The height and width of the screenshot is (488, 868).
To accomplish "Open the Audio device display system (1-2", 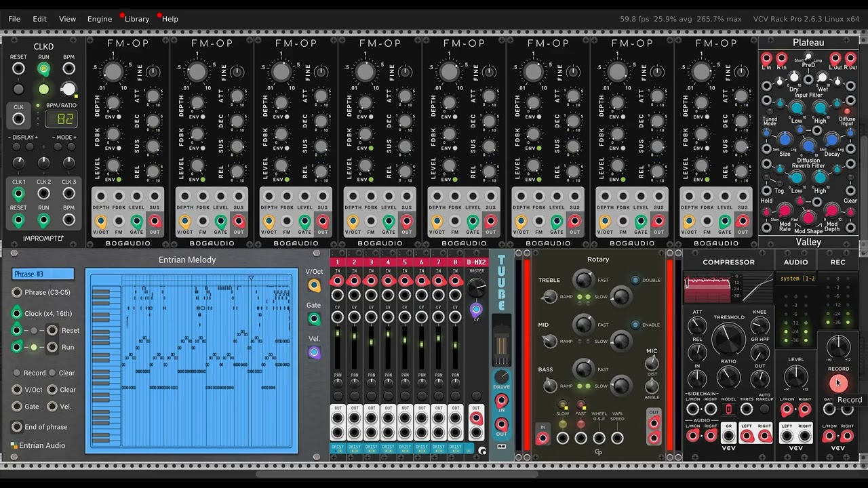I will [796, 279].
